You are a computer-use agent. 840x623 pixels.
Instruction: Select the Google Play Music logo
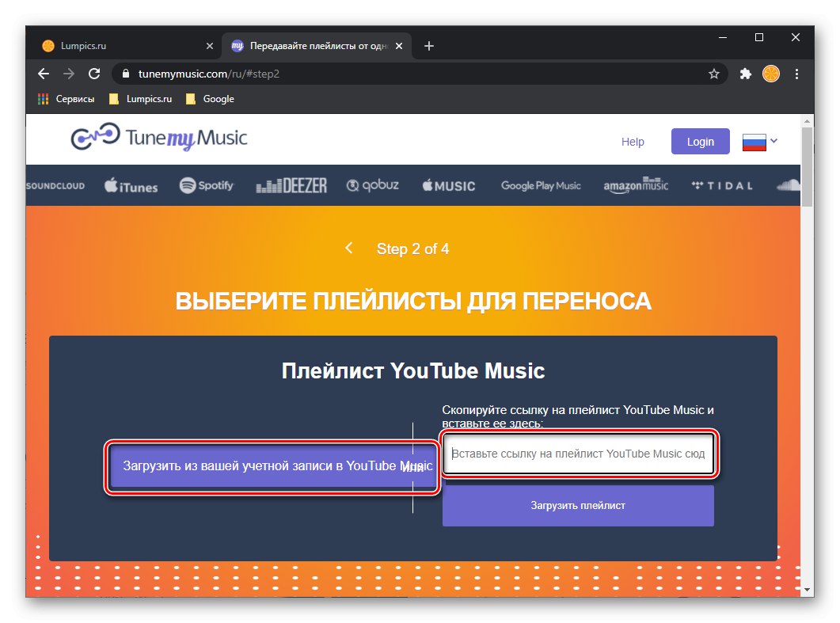coord(541,186)
